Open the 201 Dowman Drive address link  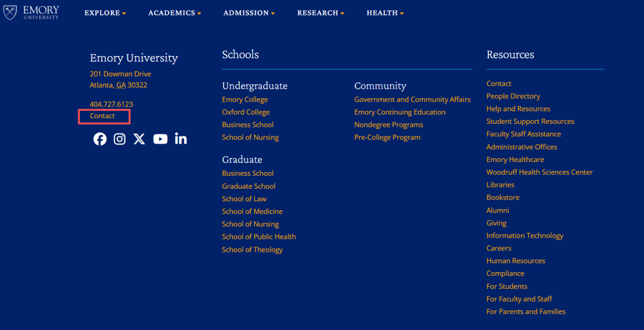[x=120, y=74]
